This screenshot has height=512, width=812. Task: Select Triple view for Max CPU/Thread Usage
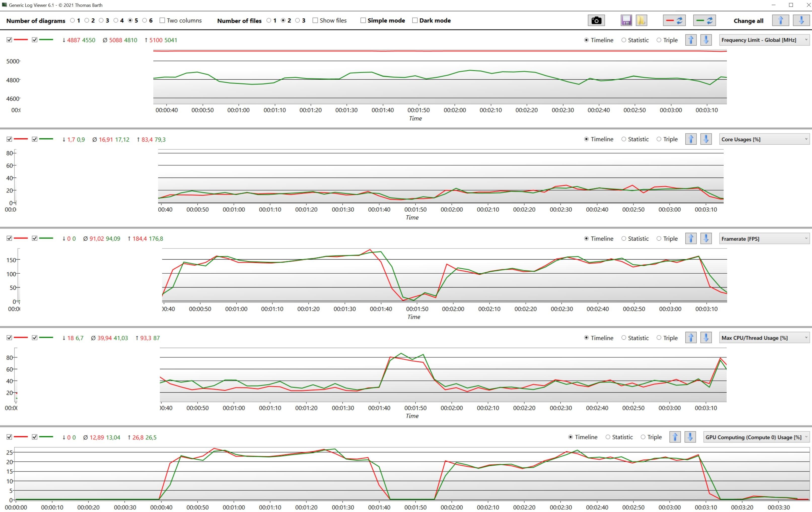coord(659,338)
